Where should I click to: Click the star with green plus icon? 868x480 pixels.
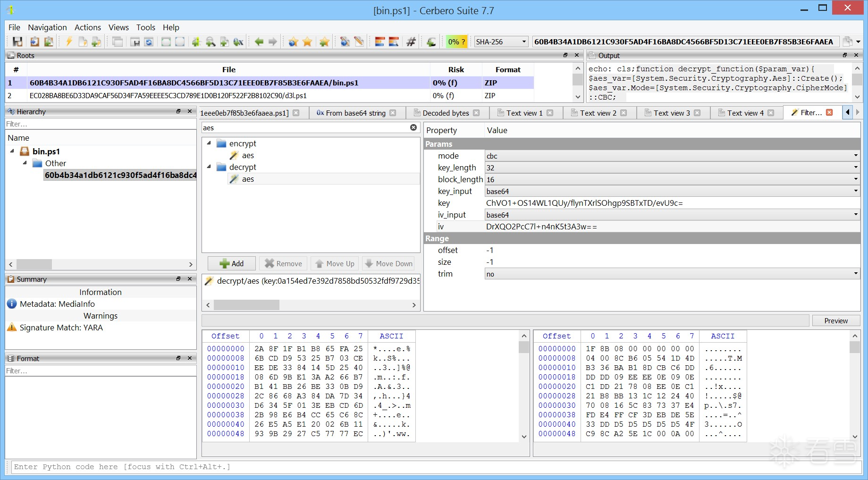point(324,42)
